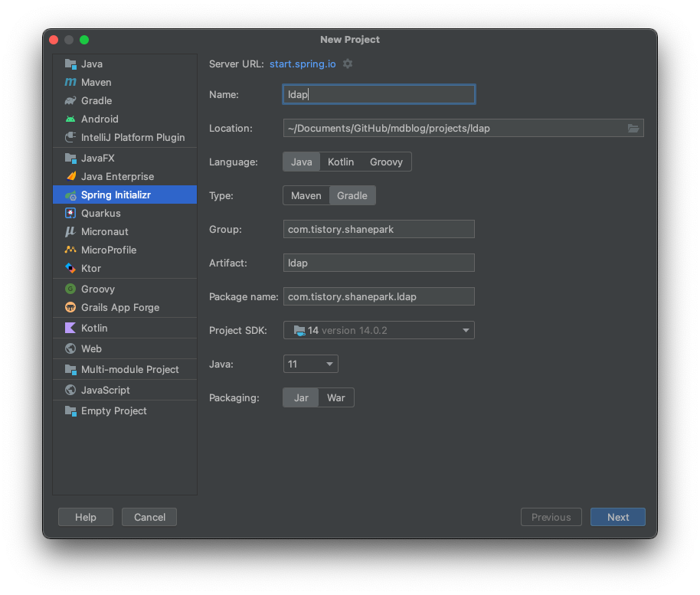Select Micronaut in the sidebar list
The image size is (700, 595).
(x=125, y=231)
